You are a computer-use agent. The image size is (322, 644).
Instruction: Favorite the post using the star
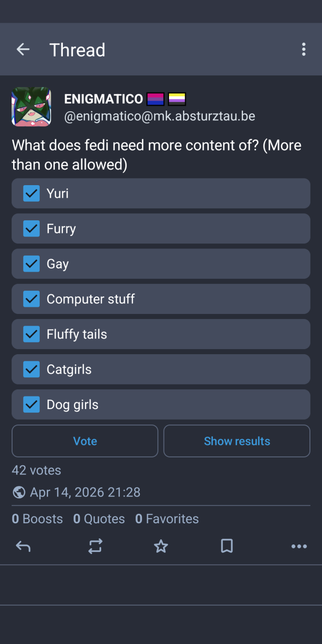(x=160, y=546)
